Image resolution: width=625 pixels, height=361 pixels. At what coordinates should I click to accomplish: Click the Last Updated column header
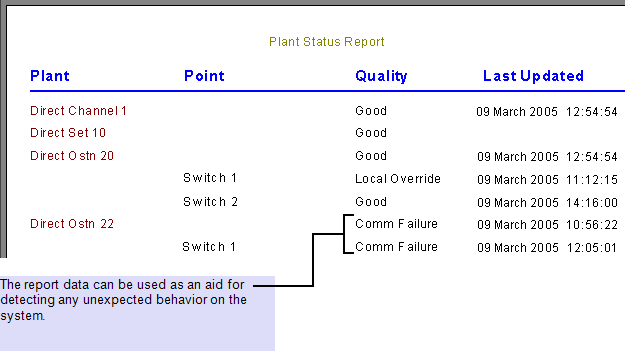pyautogui.click(x=533, y=76)
